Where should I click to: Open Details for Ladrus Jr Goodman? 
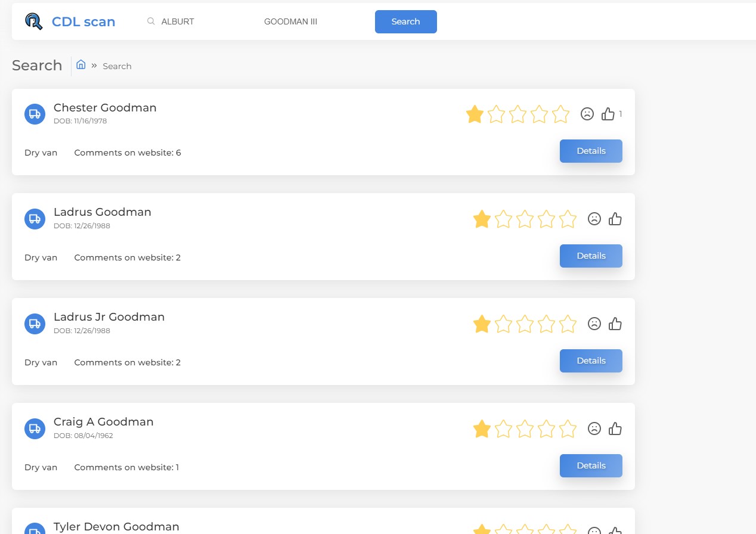coord(591,361)
